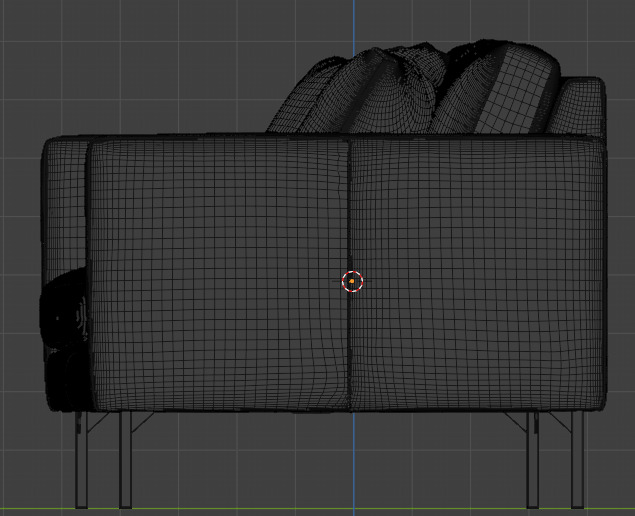Select the sofa leg beside the leftmost leg
Image resolution: width=635 pixels, height=516 pixels.
(126, 460)
